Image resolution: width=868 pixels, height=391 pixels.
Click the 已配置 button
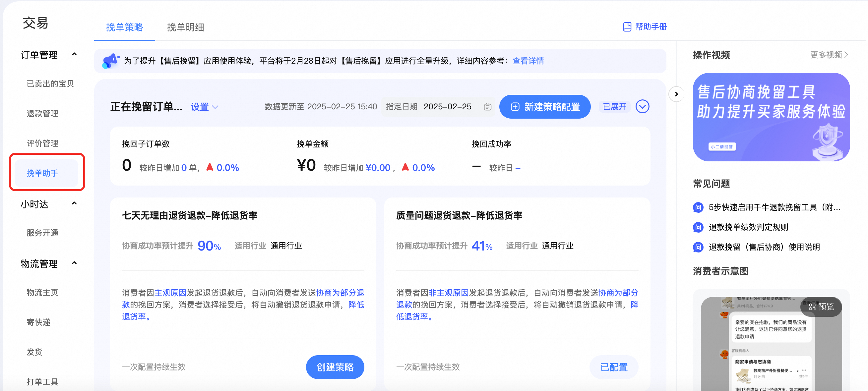tap(614, 367)
